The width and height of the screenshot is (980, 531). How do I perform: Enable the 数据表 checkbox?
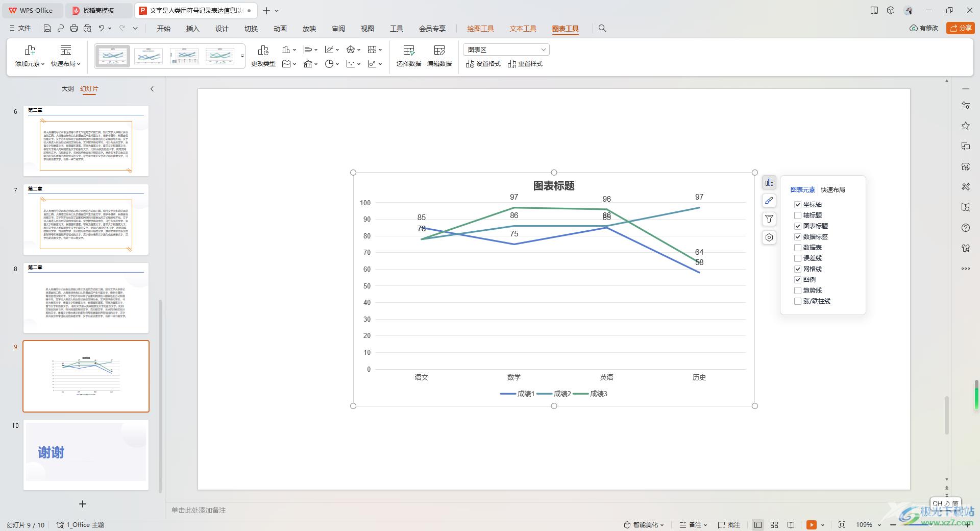797,247
